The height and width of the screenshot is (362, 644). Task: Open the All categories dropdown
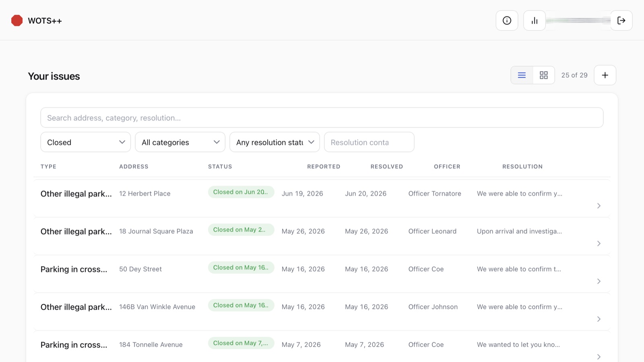(180, 142)
